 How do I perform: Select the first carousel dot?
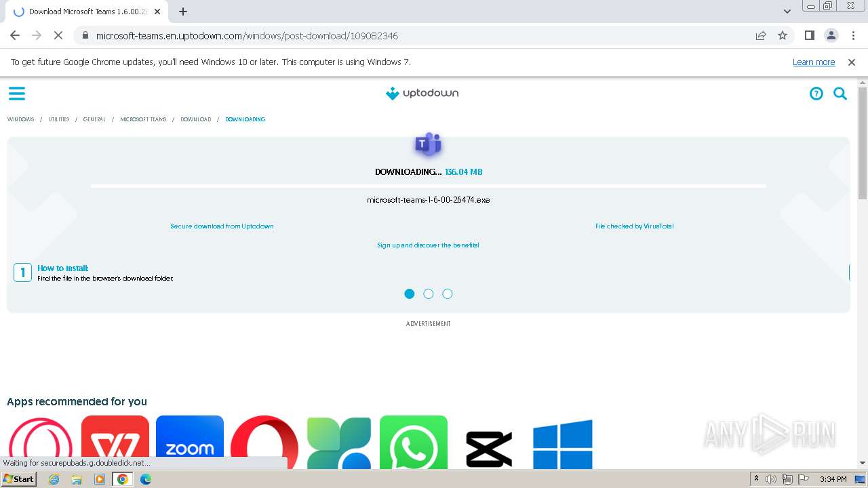click(x=410, y=293)
